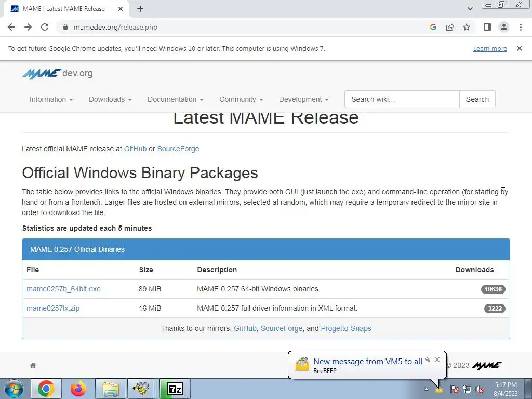Screen dimensions: 532x399
Task: Expand the Information menu
Action: tap(51, 99)
